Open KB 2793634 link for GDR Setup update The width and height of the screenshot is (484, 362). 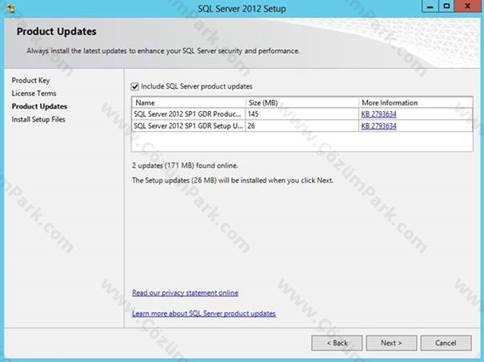pyautogui.click(x=379, y=126)
